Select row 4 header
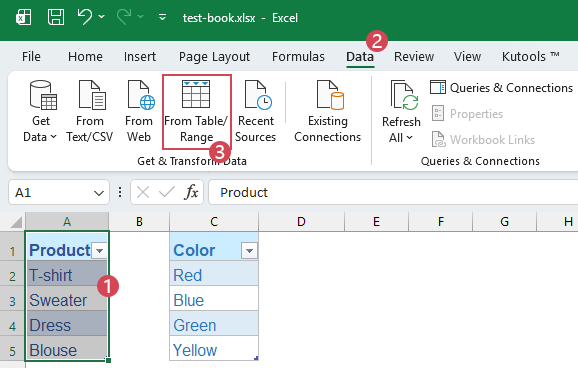 click(x=13, y=323)
